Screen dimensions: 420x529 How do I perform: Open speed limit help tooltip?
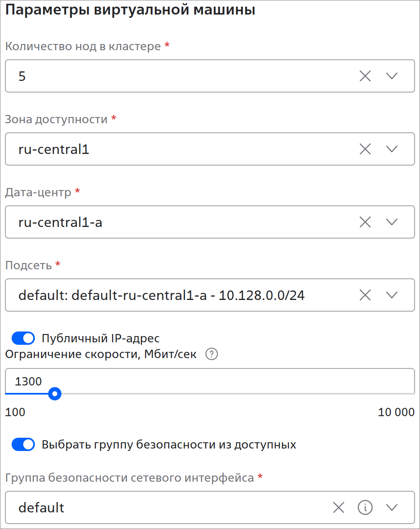pos(212,354)
